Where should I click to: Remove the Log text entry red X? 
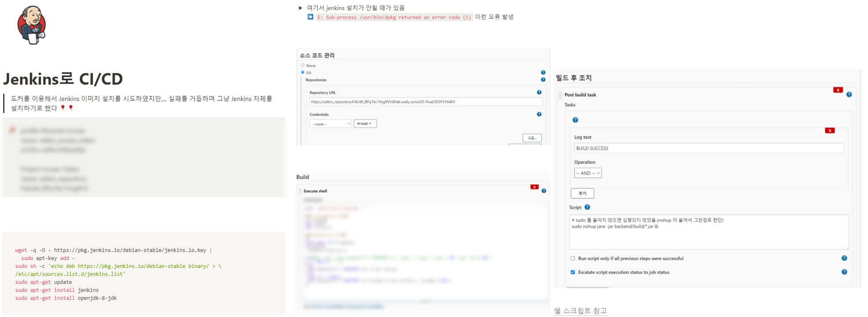coord(830,131)
